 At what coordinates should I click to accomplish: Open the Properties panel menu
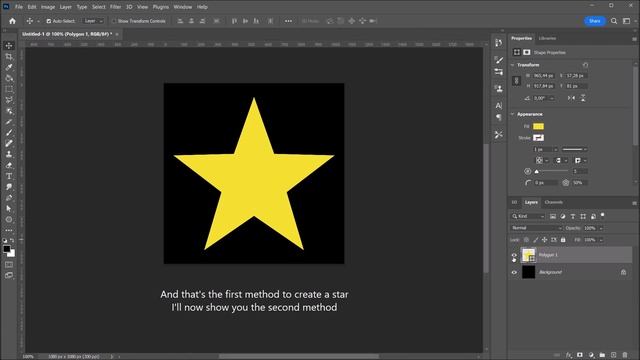point(634,39)
